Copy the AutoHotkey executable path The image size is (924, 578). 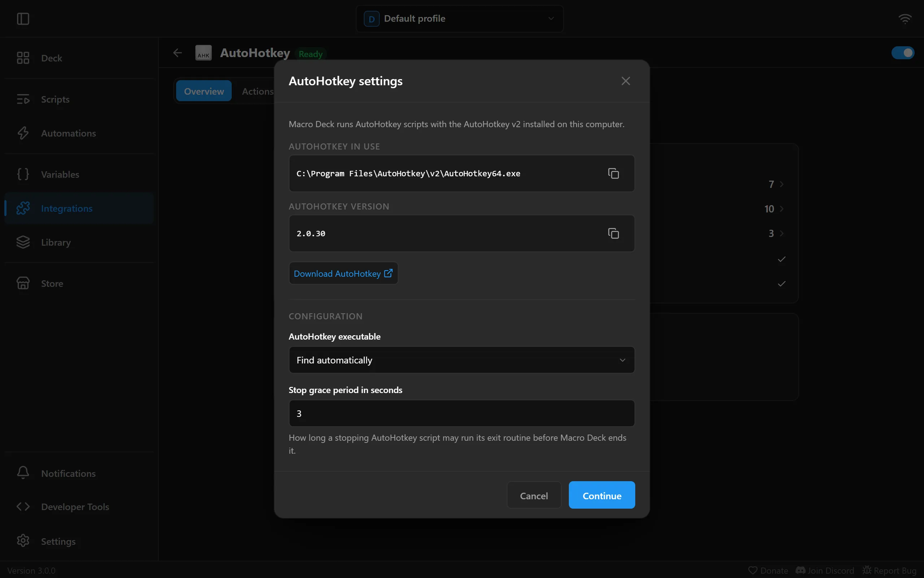[x=614, y=173]
